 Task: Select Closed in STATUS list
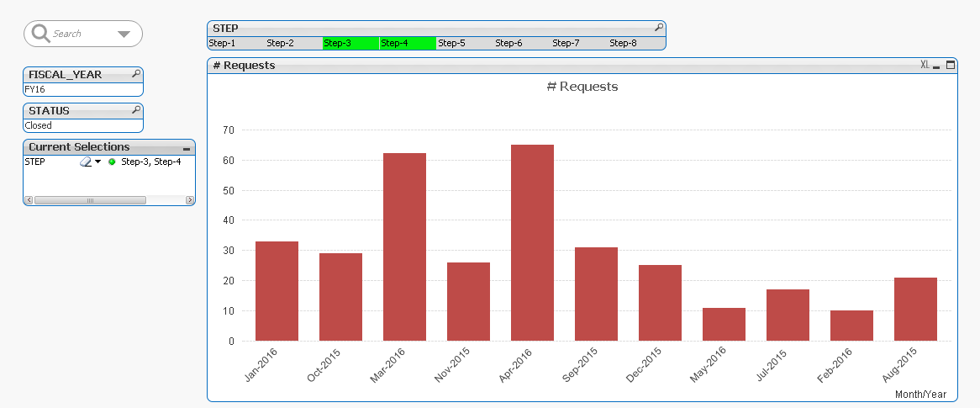click(x=83, y=125)
